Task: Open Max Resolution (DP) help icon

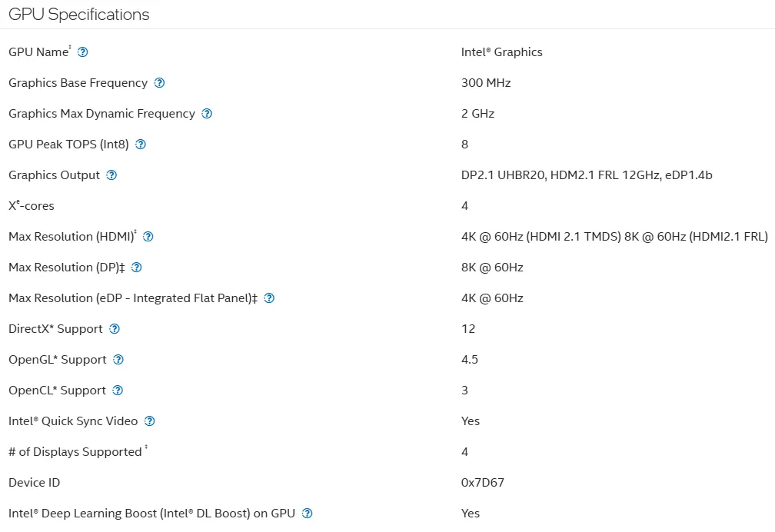Action: coord(136,267)
